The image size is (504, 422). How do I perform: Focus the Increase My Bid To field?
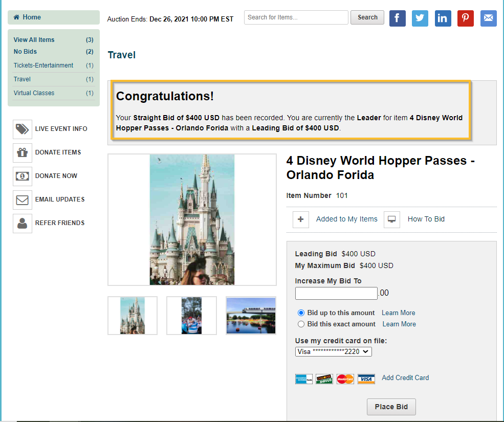[x=336, y=293]
